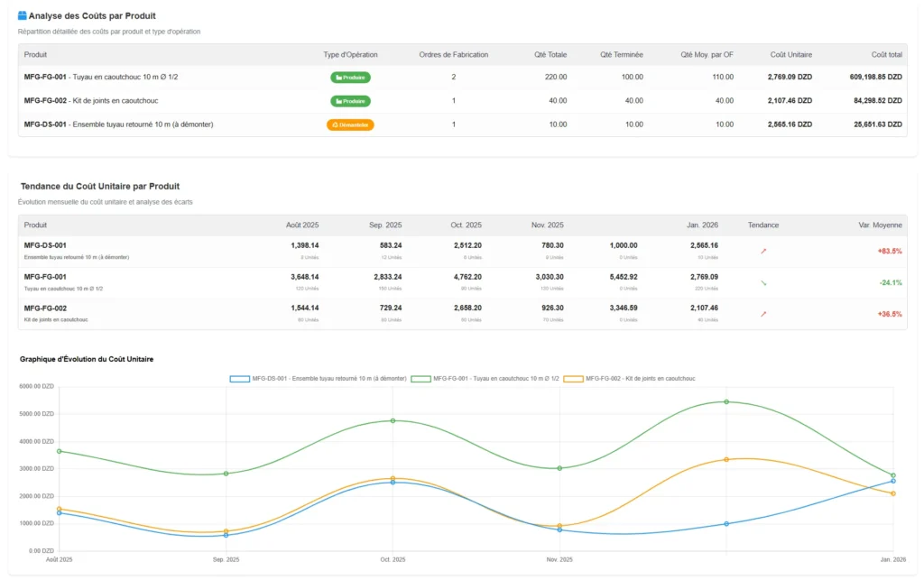Click the Type d'Opération column header
This screenshot has height=580, width=924.
click(350, 54)
